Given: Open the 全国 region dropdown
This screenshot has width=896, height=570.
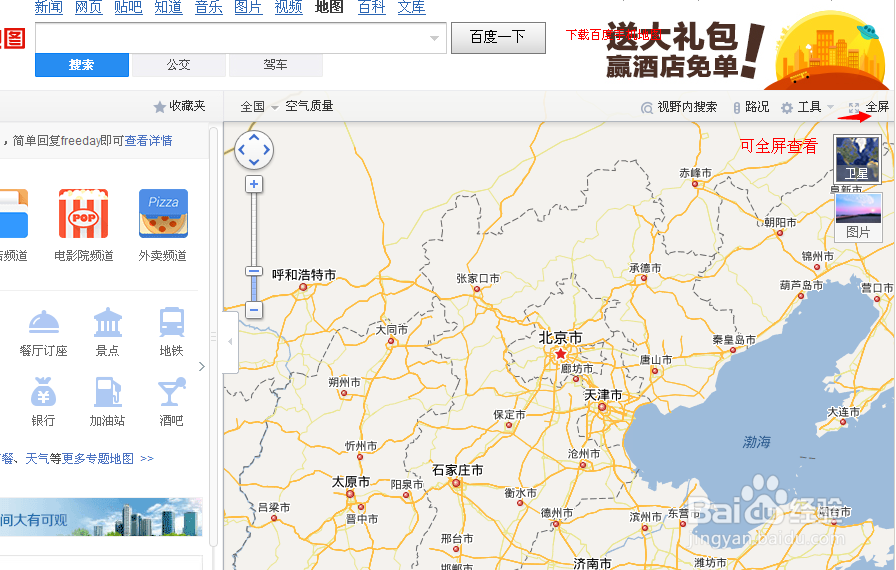Looking at the screenshot, I should coord(259,107).
